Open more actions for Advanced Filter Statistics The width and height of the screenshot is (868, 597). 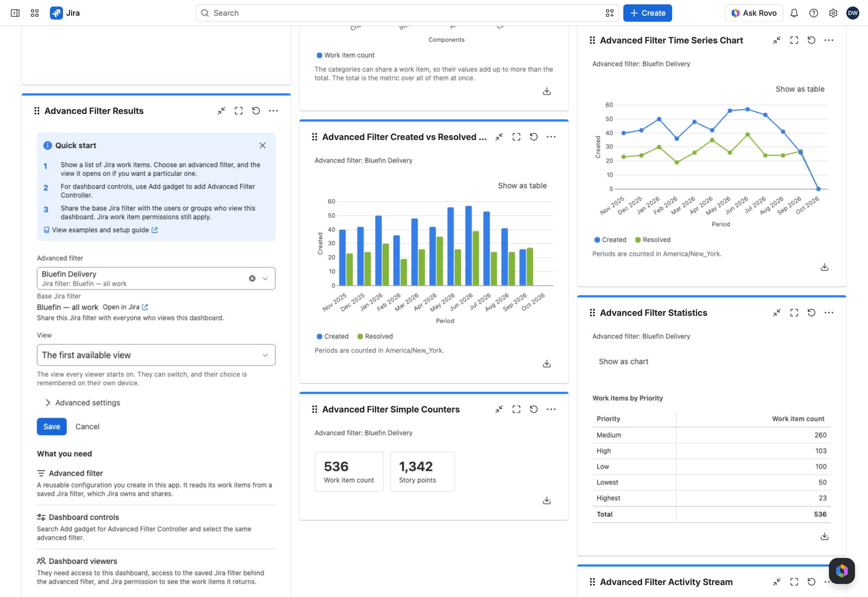pos(829,313)
